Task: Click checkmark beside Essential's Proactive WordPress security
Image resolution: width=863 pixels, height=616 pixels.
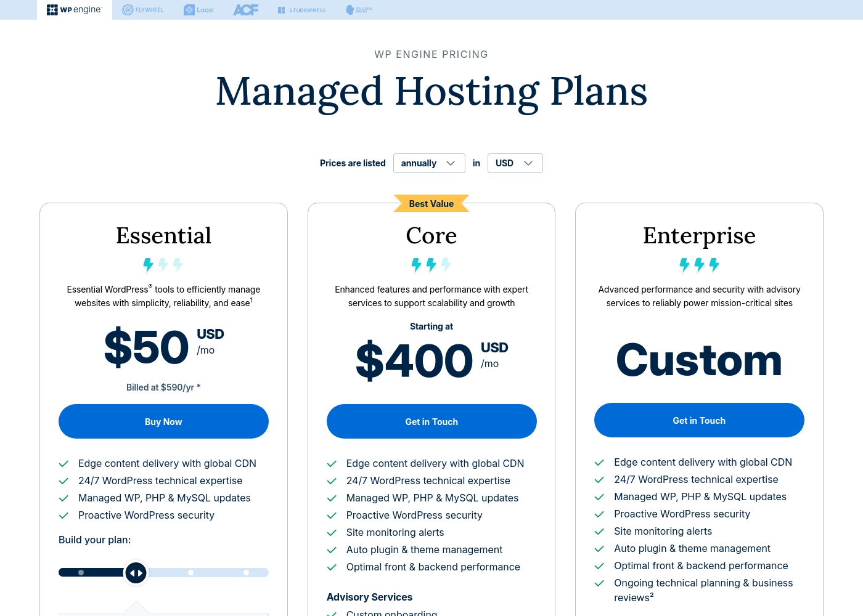Action: pos(63,516)
